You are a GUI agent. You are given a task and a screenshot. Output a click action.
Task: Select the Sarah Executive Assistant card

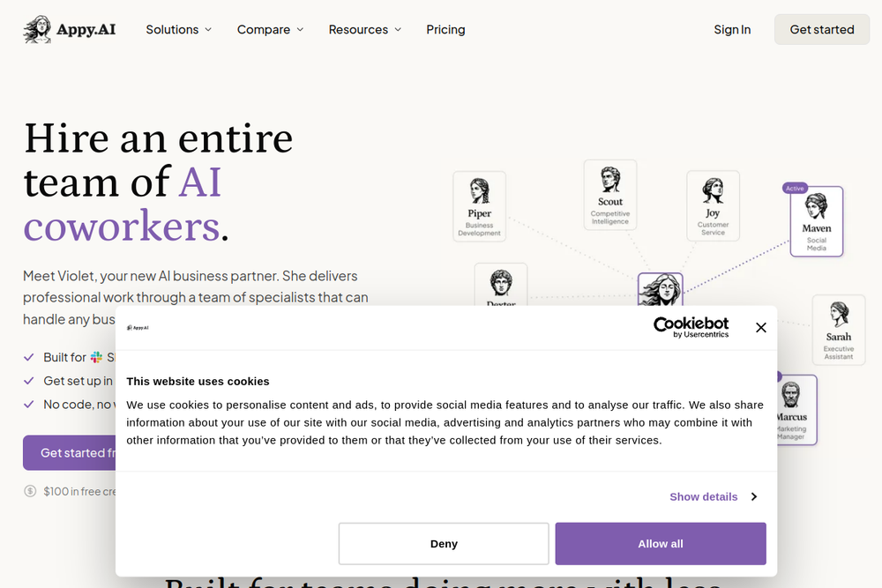click(838, 330)
